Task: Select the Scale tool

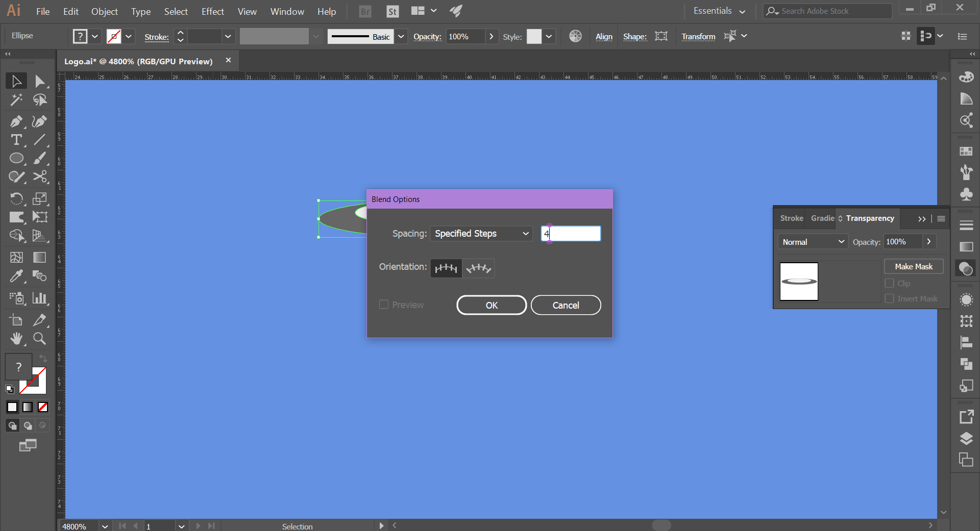Action: point(40,198)
